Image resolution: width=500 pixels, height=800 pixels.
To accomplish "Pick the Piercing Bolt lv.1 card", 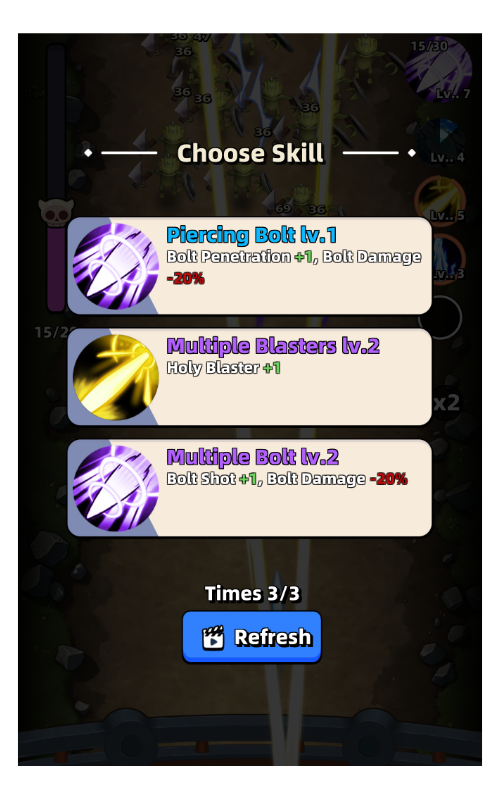I will [x=249, y=266].
